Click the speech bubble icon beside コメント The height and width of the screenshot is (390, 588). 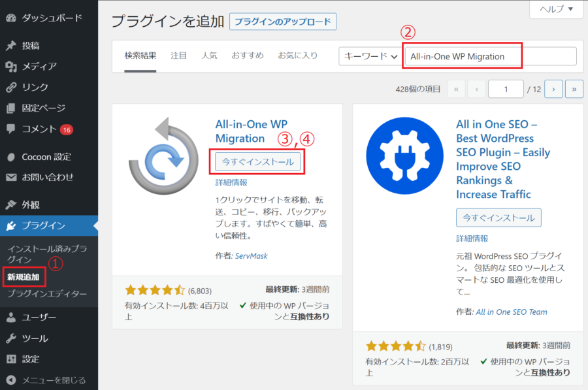tap(11, 129)
